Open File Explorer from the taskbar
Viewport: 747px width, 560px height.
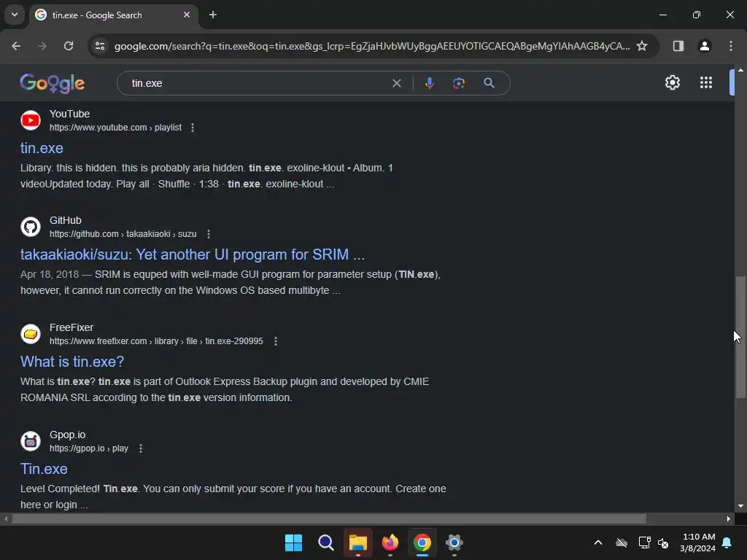click(357, 542)
